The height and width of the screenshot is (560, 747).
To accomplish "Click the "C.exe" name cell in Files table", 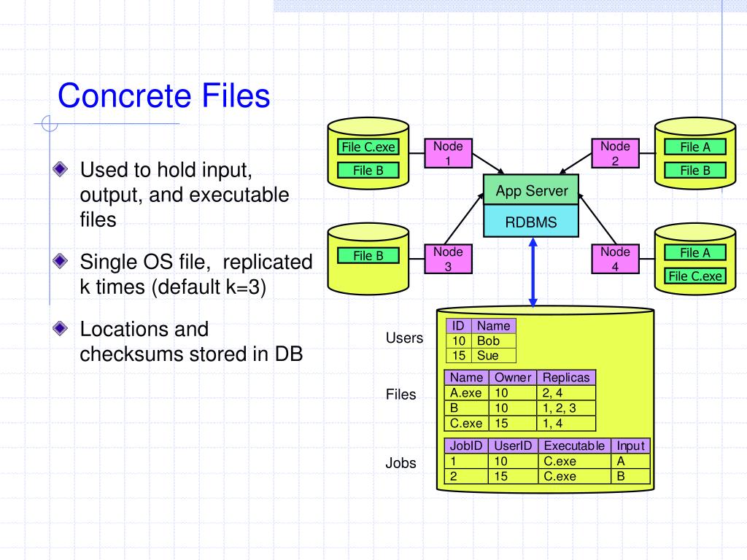I will click(466, 424).
